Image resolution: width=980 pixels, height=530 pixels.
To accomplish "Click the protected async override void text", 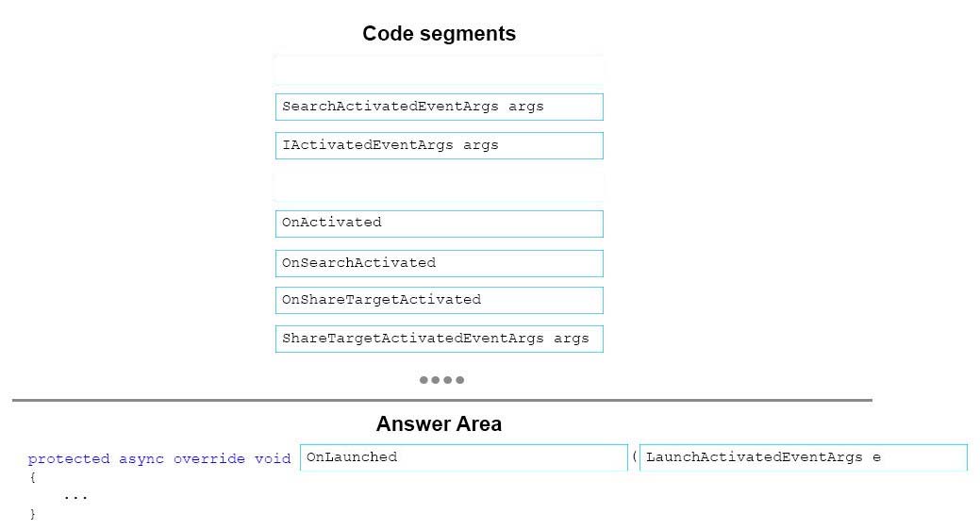I will [159, 458].
